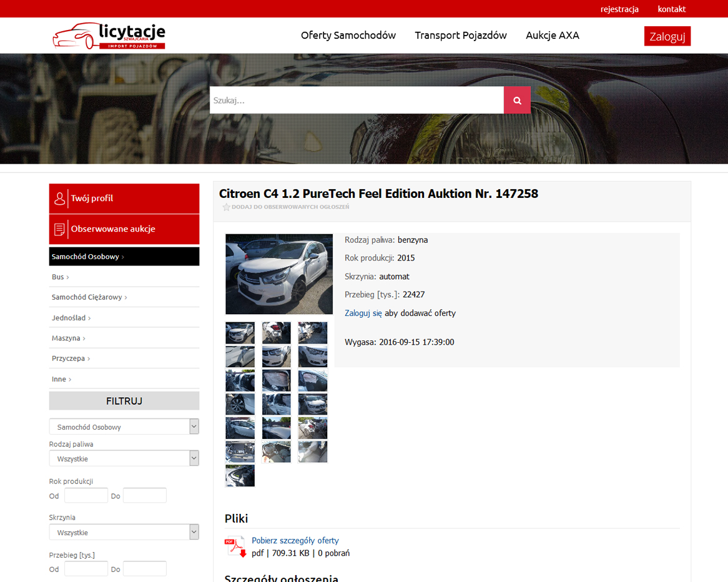This screenshot has height=582, width=728.
Task: Click the Szukaj search field
Action: point(357,100)
